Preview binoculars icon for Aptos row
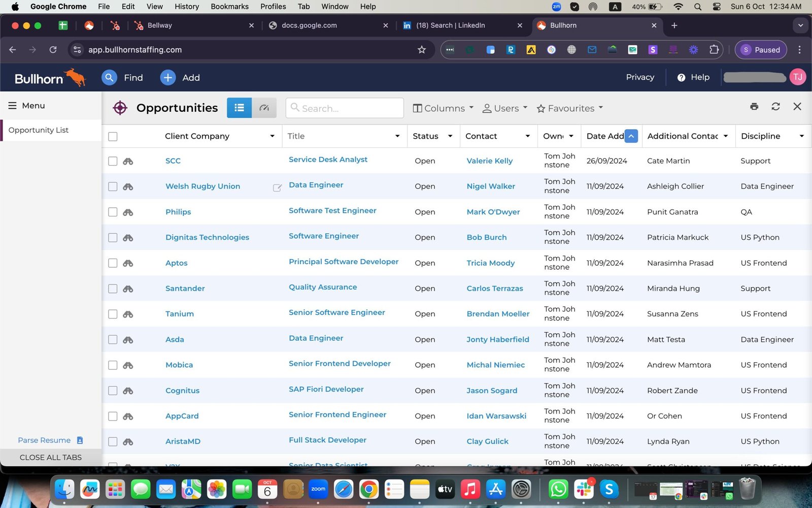The height and width of the screenshot is (508, 812). click(128, 263)
